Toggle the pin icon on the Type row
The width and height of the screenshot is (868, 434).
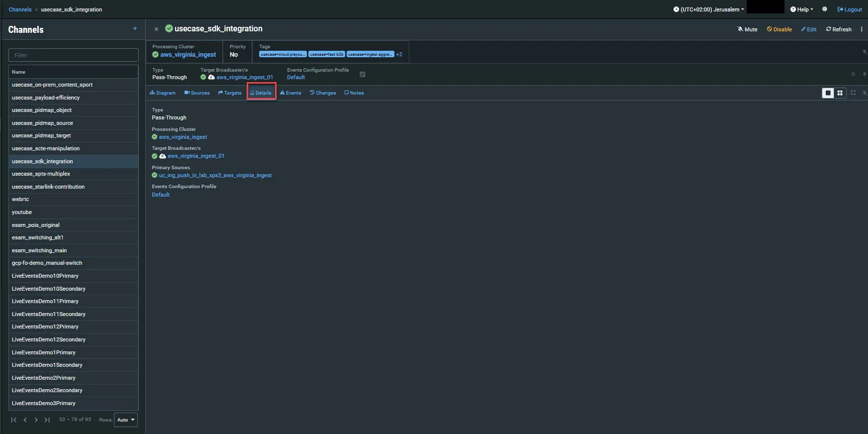[x=865, y=74]
